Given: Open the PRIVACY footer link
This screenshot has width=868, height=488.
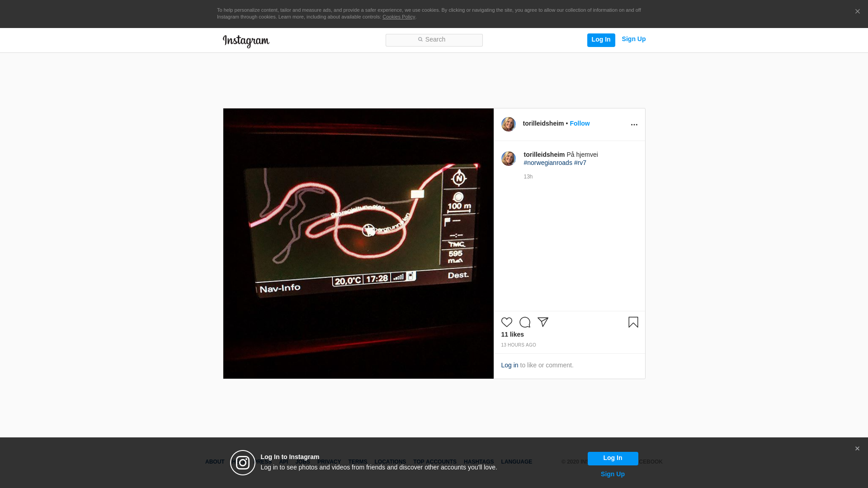Looking at the screenshot, I should pos(329,462).
